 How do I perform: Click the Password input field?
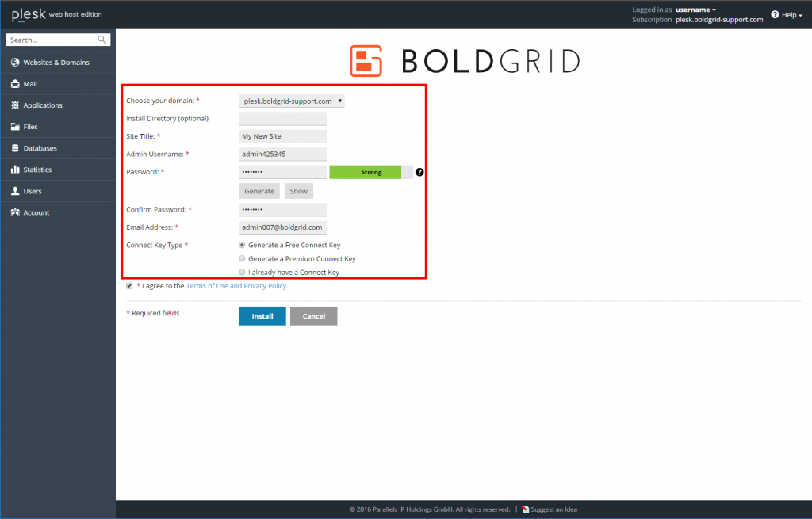pos(283,172)
